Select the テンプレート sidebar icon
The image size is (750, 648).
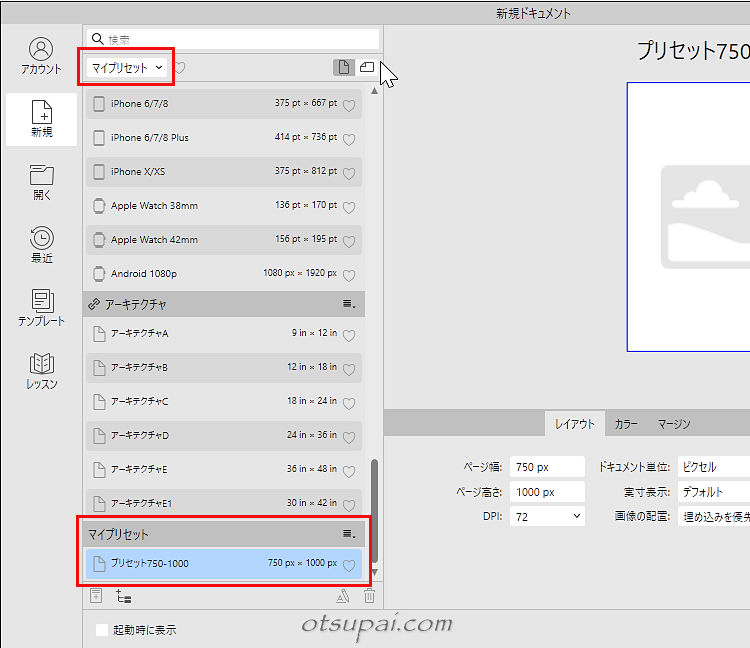(41, 308)
